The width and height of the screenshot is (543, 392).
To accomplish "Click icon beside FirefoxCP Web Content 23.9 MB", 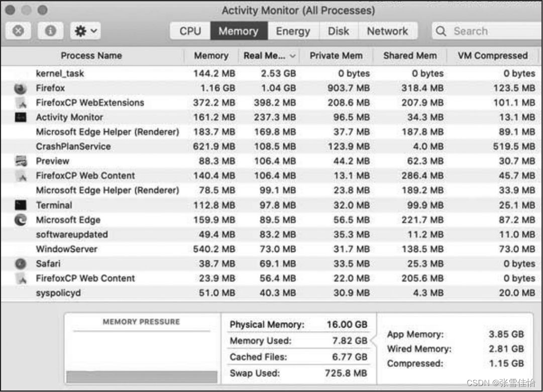I will (21, 278).
